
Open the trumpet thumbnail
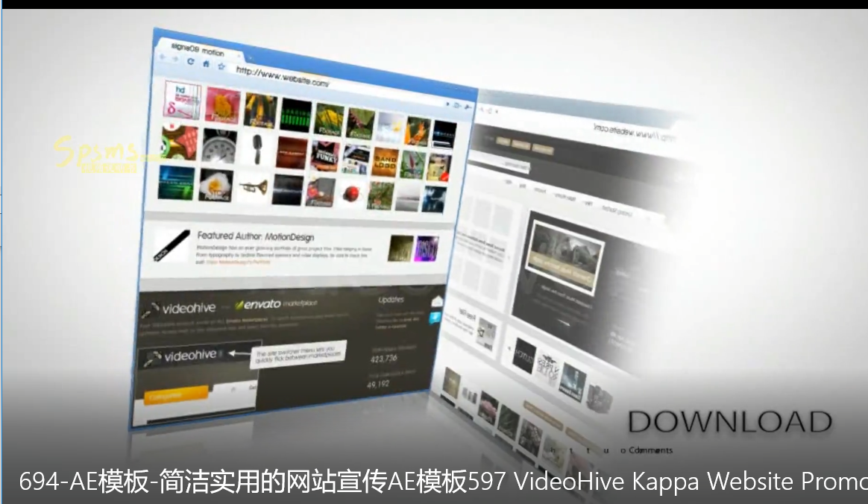click(x=254, y=188)
